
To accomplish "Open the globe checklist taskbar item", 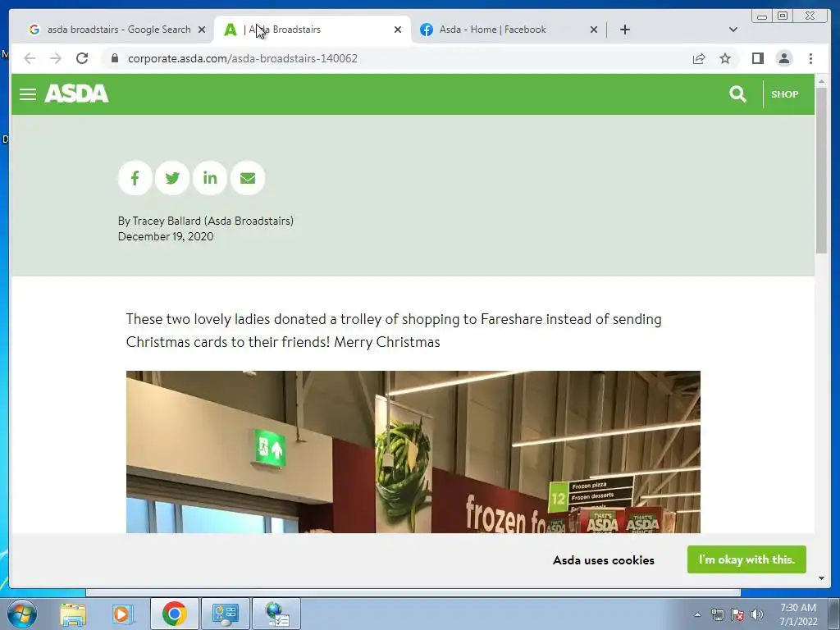I will coord(276,614).
